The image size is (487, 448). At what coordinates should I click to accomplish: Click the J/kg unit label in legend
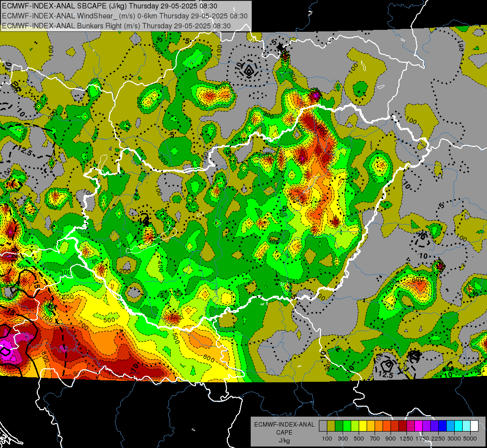[284, 441]
